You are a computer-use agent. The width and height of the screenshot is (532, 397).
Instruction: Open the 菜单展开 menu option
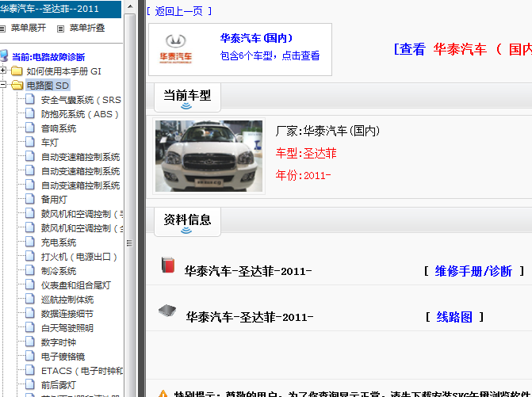coord(29,28)
